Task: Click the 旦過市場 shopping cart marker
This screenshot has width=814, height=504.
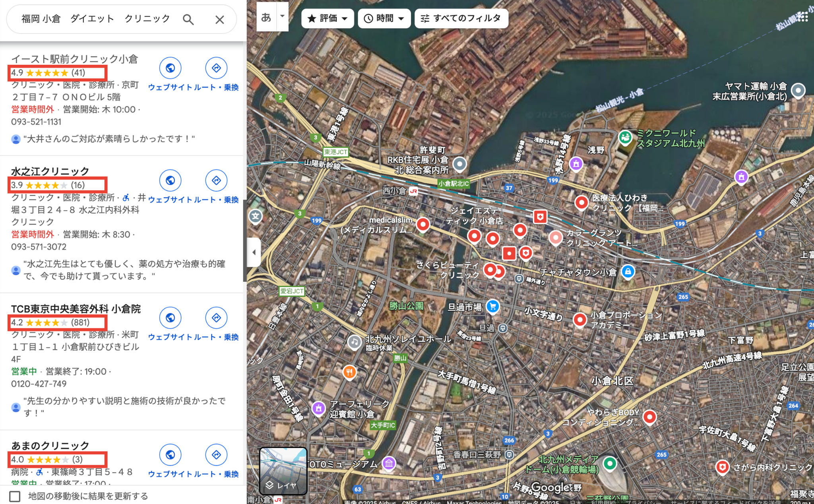Action: (493, 306)
